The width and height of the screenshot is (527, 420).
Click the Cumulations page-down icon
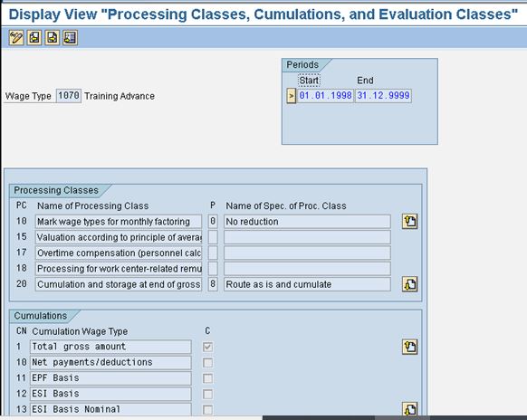pyautogui.click(x=409, y=408)
